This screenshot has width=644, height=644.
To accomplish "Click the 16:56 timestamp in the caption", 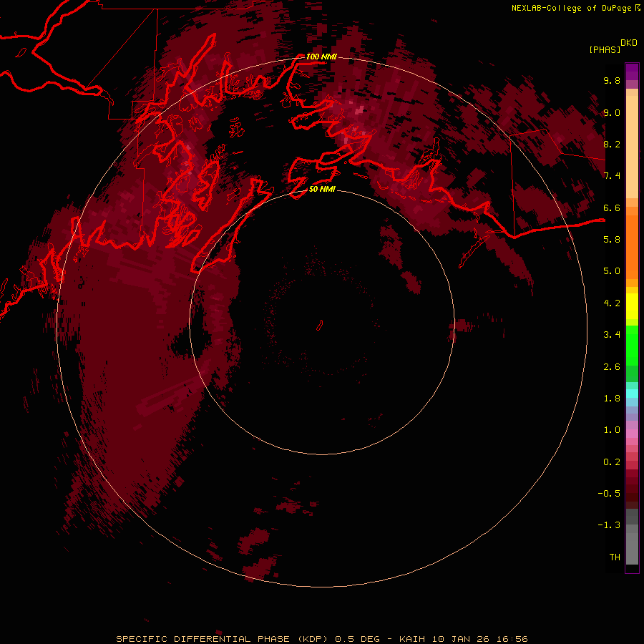I will 512,639.
